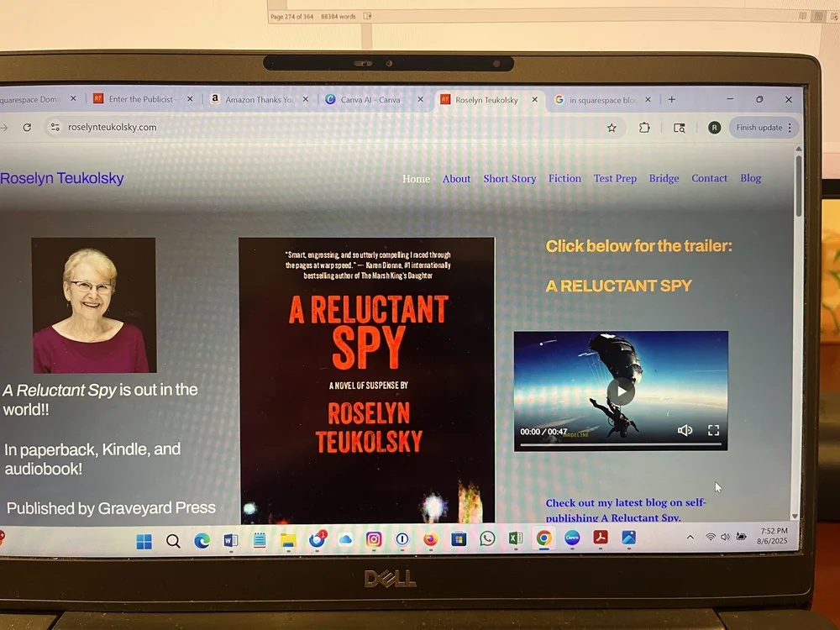This screenshot has height=630, width=840.
Task: Open the Short Story page
Action: tap(510, 179)
